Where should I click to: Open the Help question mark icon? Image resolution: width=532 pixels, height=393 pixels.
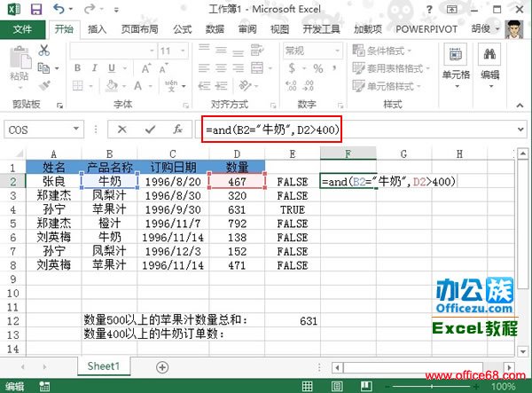point(429,10)
